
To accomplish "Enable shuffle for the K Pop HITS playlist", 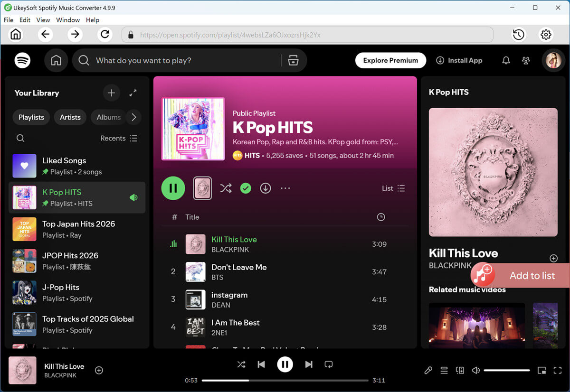I will pos(226,188).
